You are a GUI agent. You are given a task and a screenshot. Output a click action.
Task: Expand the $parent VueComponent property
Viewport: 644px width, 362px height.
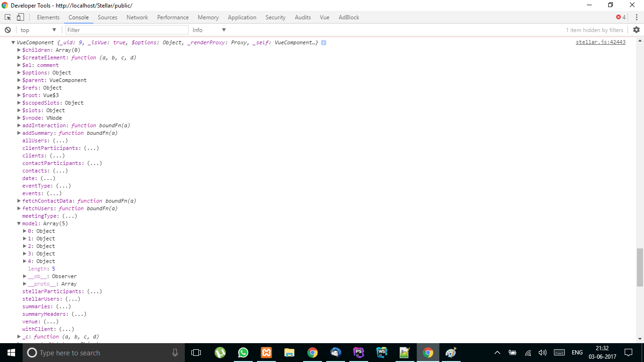pos(19,80)
